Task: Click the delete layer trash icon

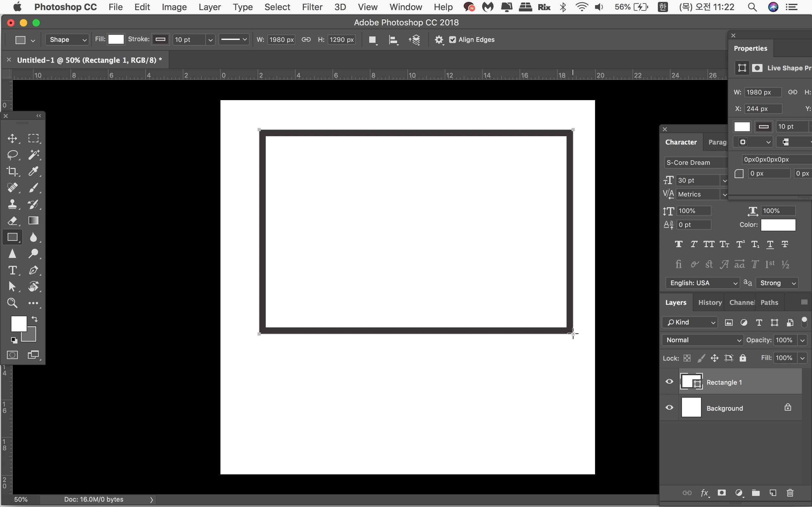Action: (x=790, y=492)
